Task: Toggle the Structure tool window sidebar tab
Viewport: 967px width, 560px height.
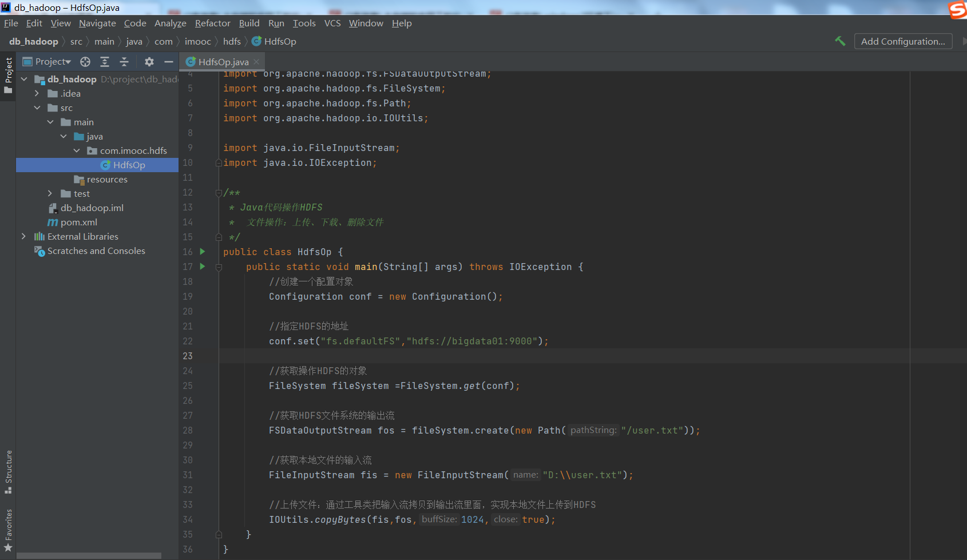Action: coord(8,472)
